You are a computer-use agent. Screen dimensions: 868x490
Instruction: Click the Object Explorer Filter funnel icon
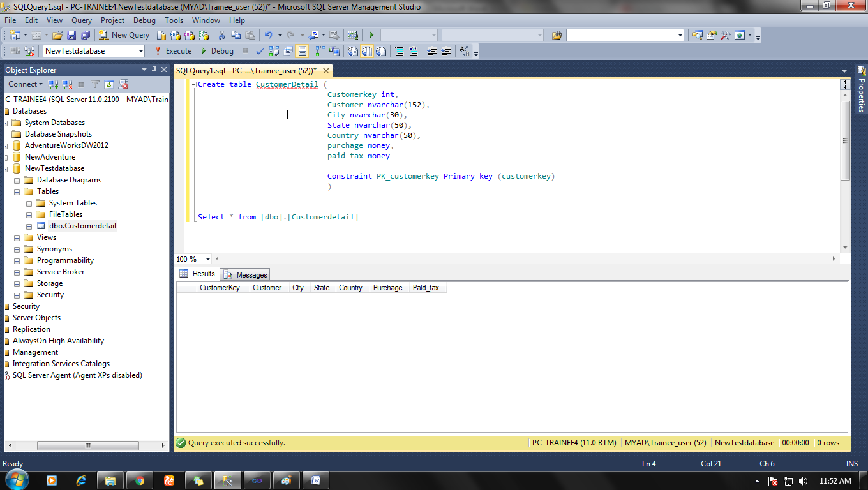coord(95,84)
